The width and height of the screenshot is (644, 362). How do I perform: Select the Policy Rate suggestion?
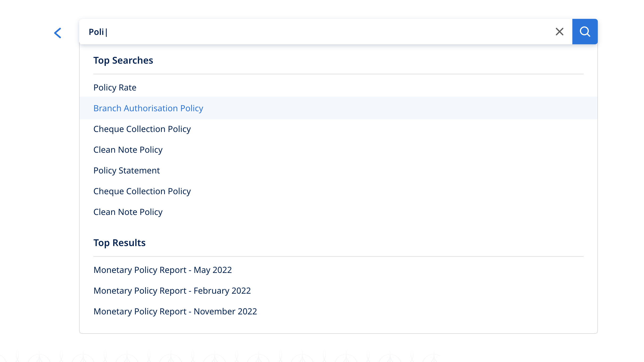click(x=115, y=87)
